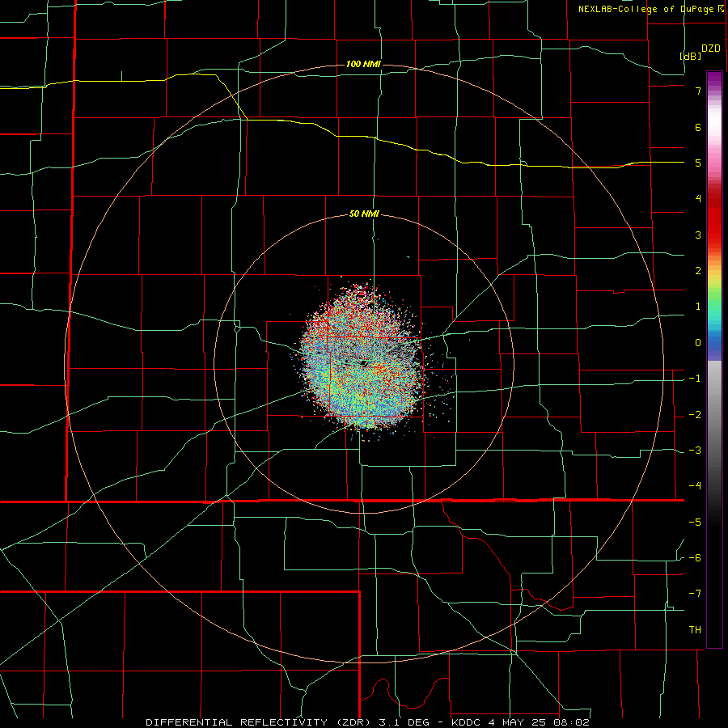Image resolution: width=728 pixels, height=728 pixels.
Task: Click the -7 value on color scale
Action: 695,594
